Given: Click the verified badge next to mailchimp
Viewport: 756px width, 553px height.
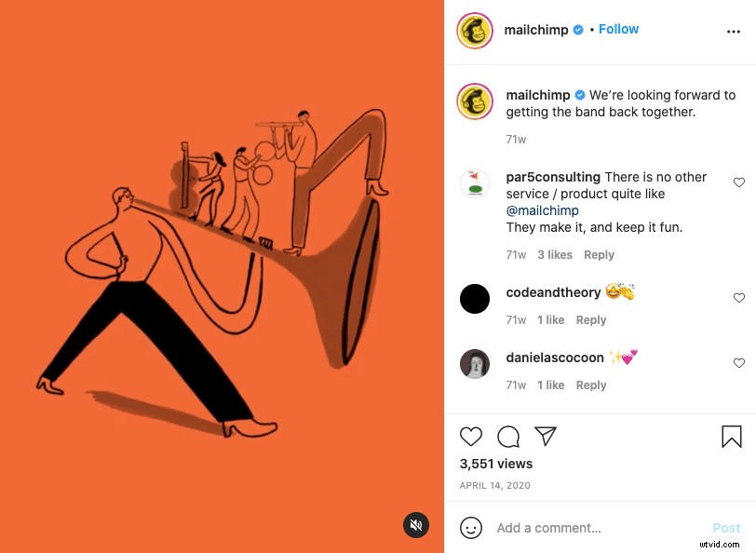Looking at the screenshot, I should click(x=578, y=29).
